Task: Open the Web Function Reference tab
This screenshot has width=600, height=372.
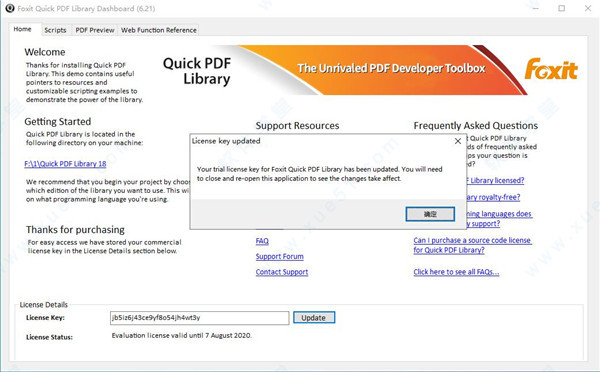Action: coord(159,30)
